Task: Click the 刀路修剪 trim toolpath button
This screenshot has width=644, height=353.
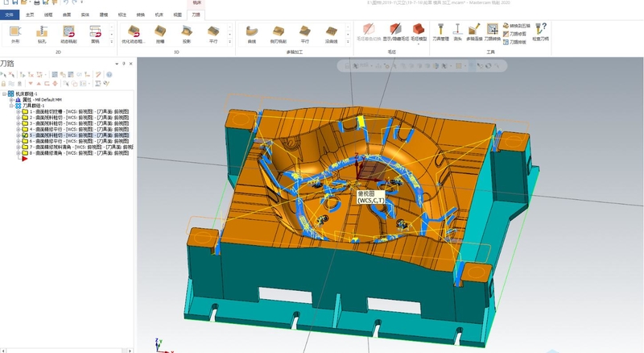Action: click(514, 34)
